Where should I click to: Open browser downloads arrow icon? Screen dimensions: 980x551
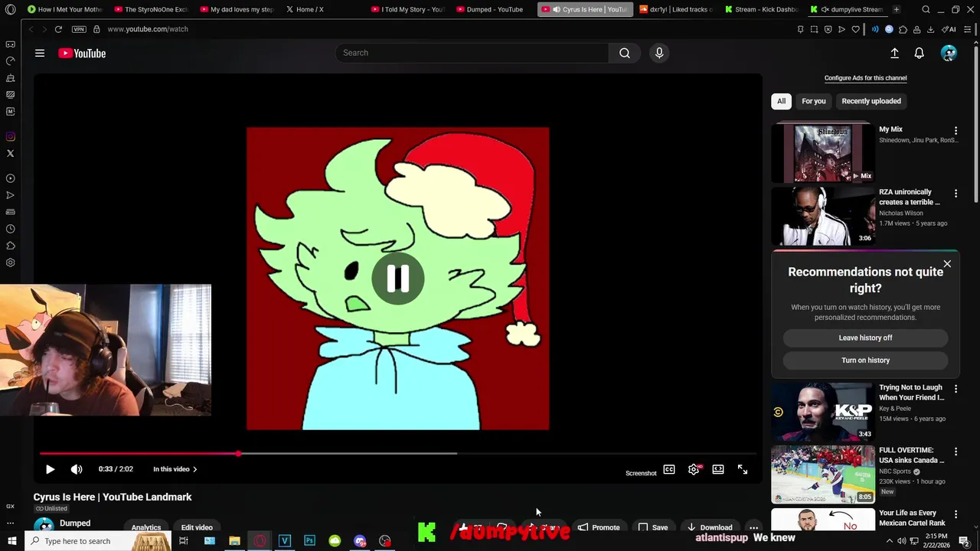tap(930, 29)
